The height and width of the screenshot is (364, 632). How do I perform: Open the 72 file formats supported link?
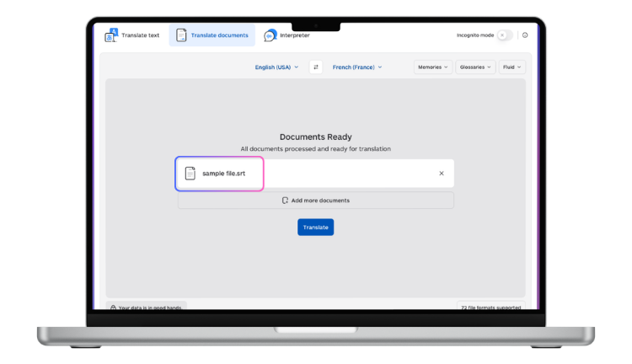coord(491,308)
